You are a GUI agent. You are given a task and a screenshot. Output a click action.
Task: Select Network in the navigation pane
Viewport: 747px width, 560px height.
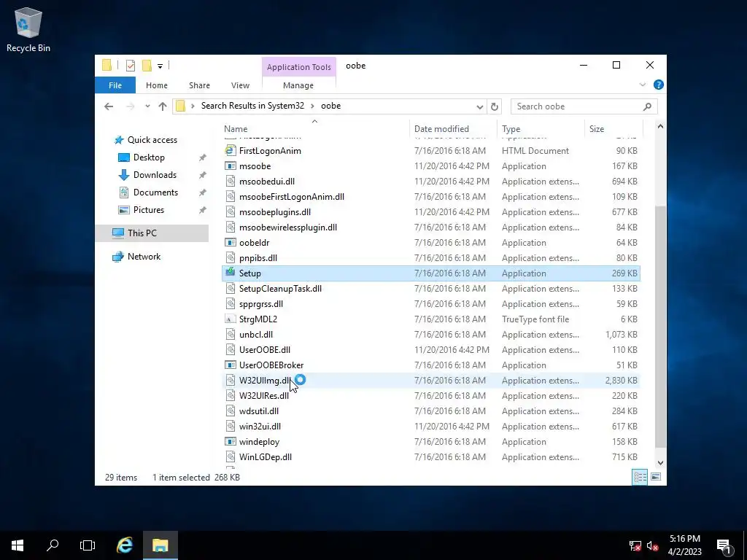tap(144, 257)
